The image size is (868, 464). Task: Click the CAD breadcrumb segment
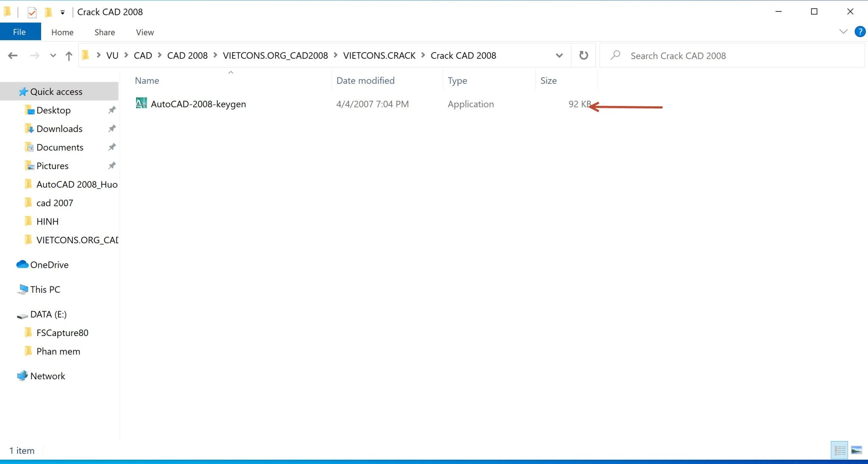coord(143,56)
